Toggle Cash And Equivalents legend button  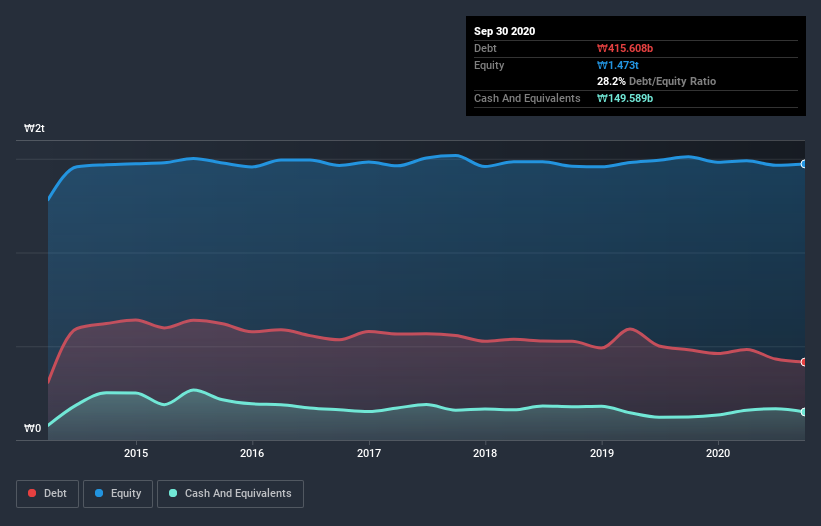pyautogui.click(x=230, y=494)
